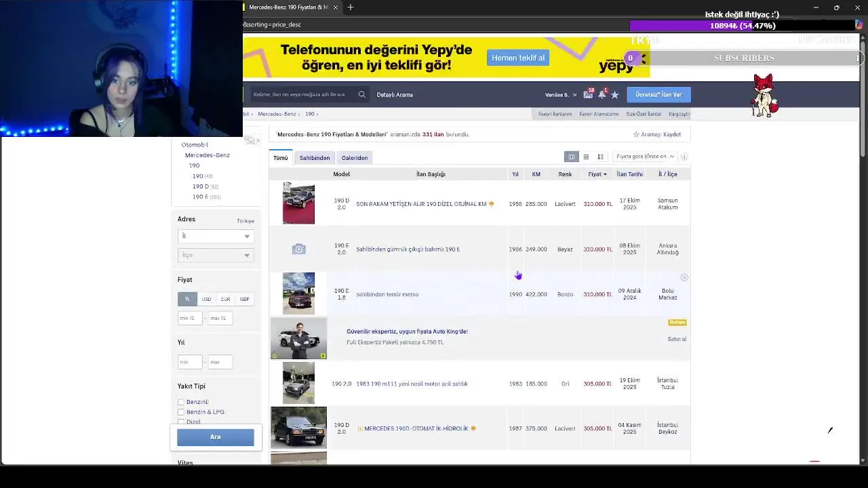Click the Satın al ad link

point(677,339)
